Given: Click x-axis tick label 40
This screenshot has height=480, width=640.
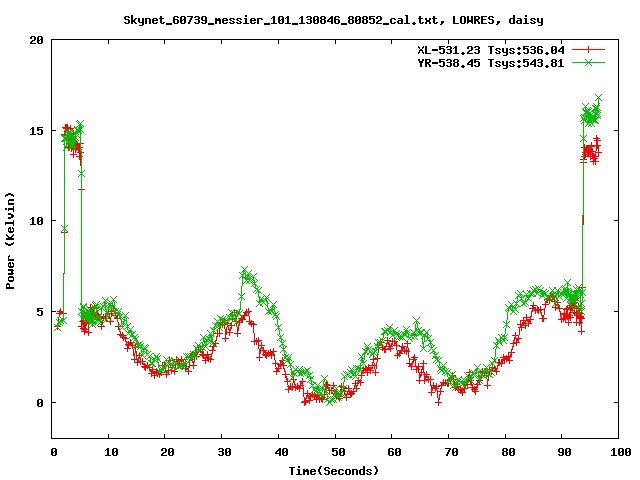Looking at the screenshot, I should [281, 452].
